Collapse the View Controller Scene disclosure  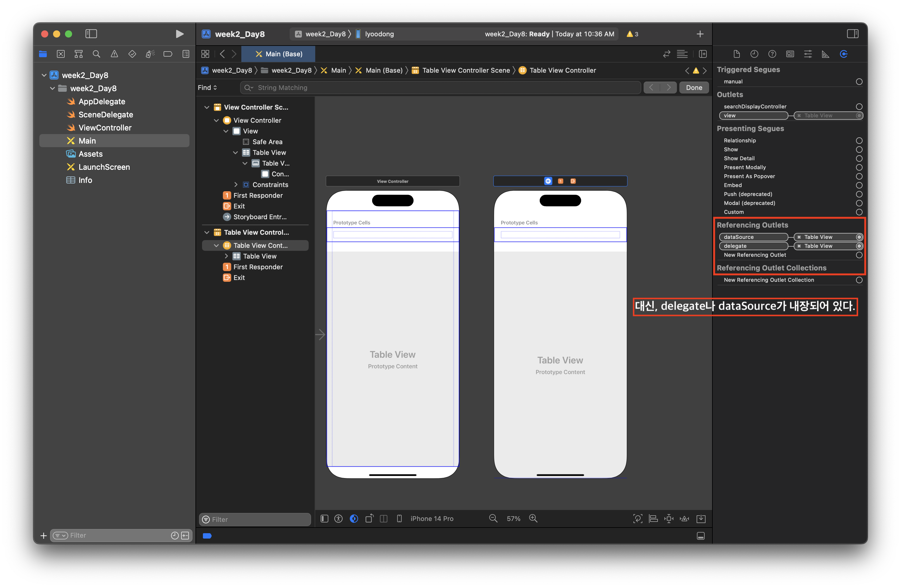point(207,108)
